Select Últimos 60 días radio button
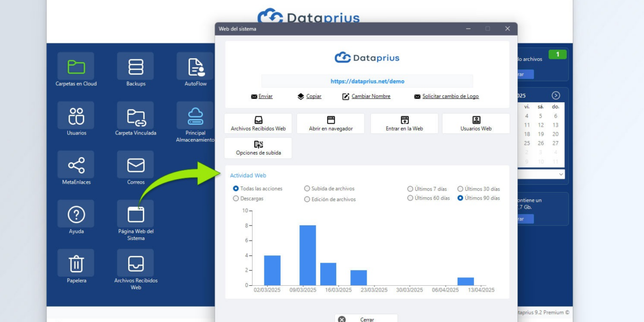The width and height of the screenshot is (644, 322). click(410, 198)
